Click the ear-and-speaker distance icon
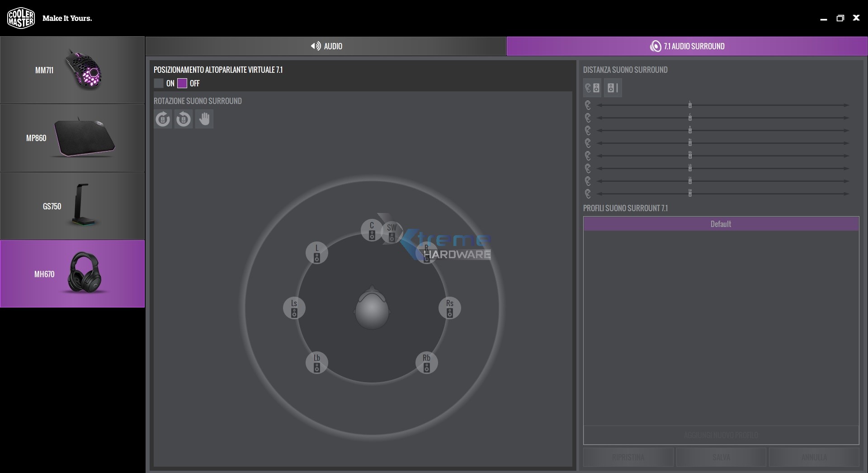The width and height of the screenshot is (868, 473). pyautogui.click(x=592, y=88)
